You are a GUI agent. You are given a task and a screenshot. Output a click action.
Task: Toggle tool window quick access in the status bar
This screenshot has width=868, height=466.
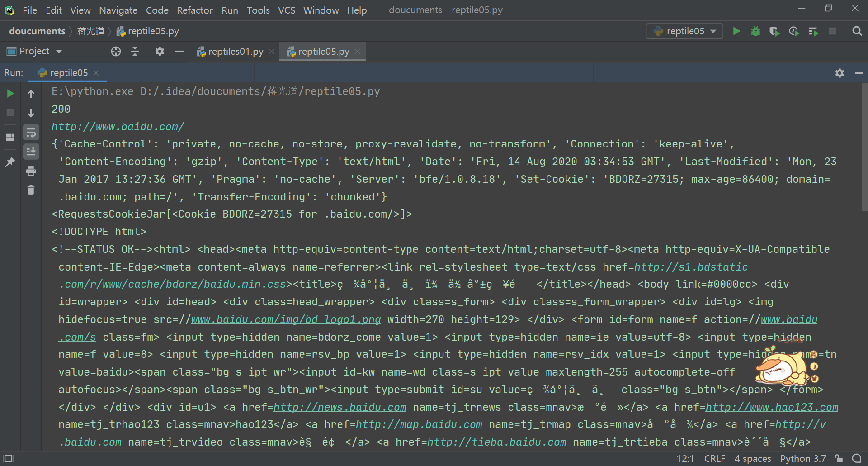[9, 459]
